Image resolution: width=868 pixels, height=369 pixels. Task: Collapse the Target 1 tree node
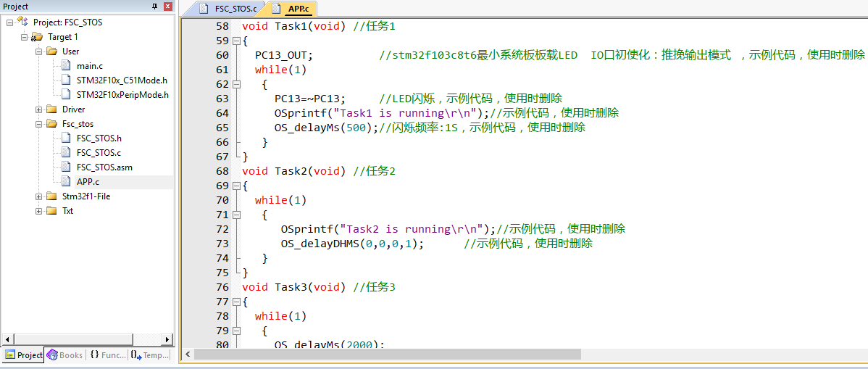[25, 37]
